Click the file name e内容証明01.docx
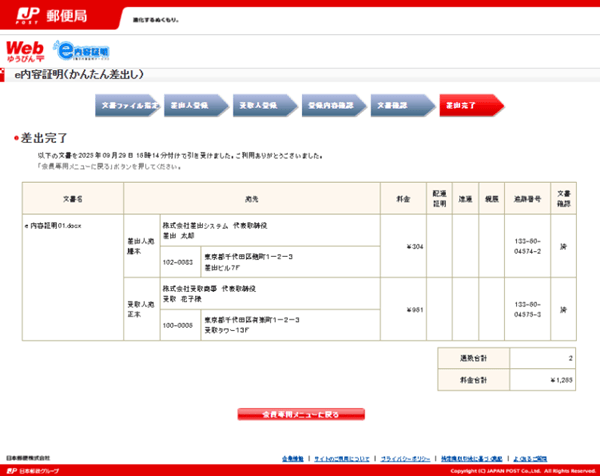Screen dimensions: 600x476 tap(53, 226)
